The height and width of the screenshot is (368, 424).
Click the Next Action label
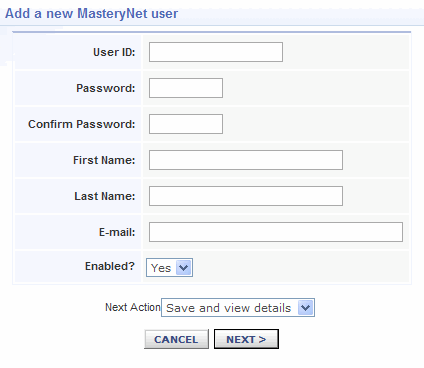coord(133,307)
